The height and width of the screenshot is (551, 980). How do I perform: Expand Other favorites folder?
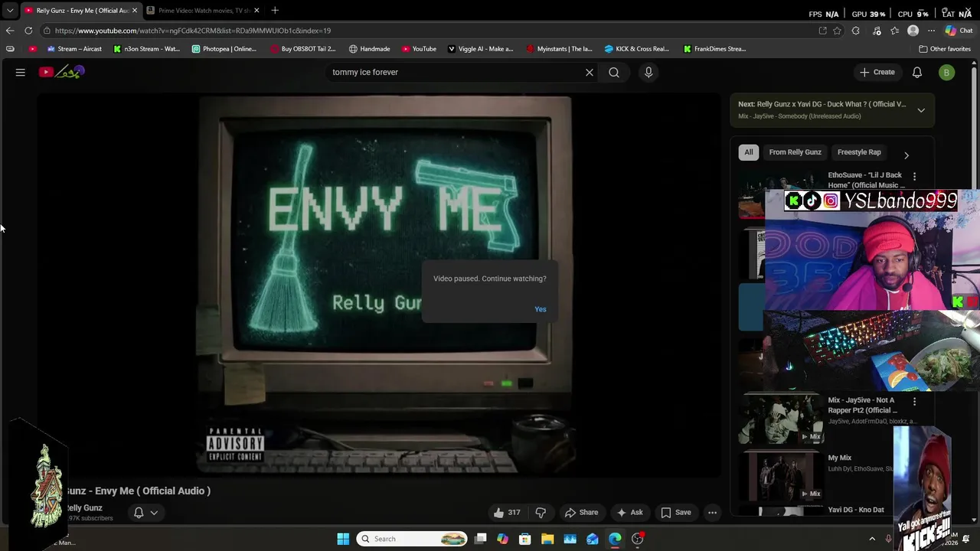tap(945, 49)
